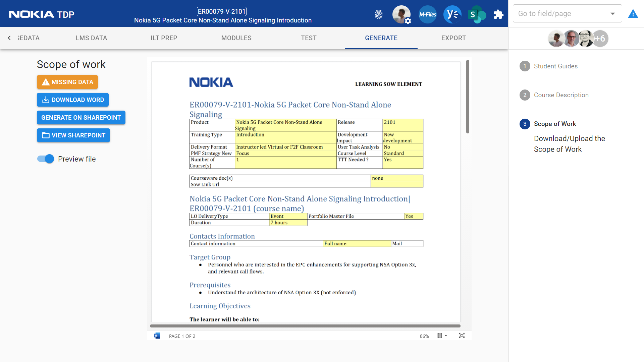Click the MISSING DATA button
This screenshot has width=644, height=362.
(x=67, y=82)
